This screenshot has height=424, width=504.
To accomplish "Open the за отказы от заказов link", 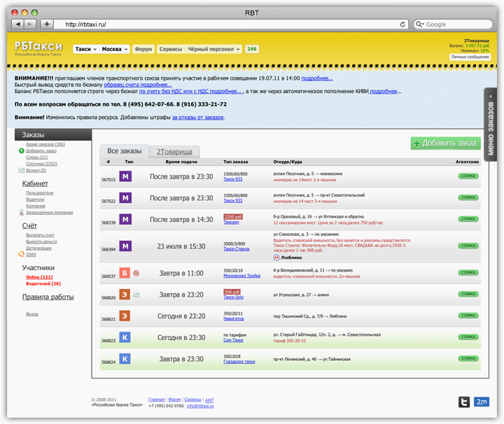I will point(197,118).
